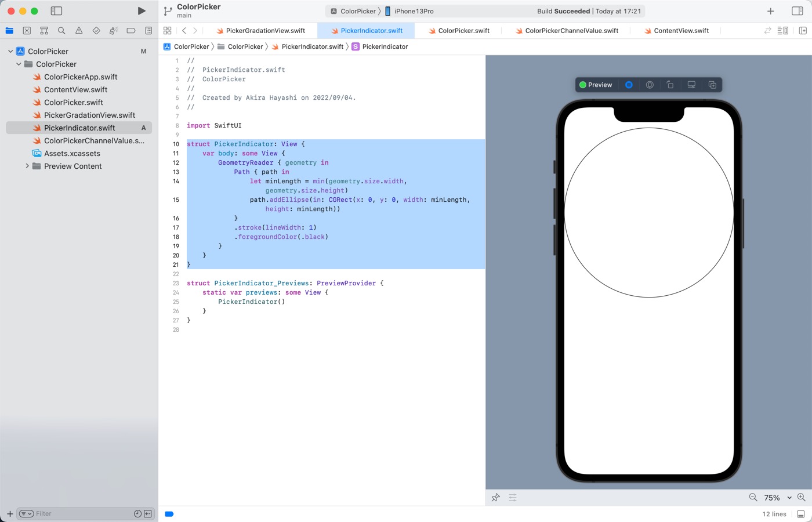
Task: Switch to ColorPicker.swift tab
Action: coord(459,31)
